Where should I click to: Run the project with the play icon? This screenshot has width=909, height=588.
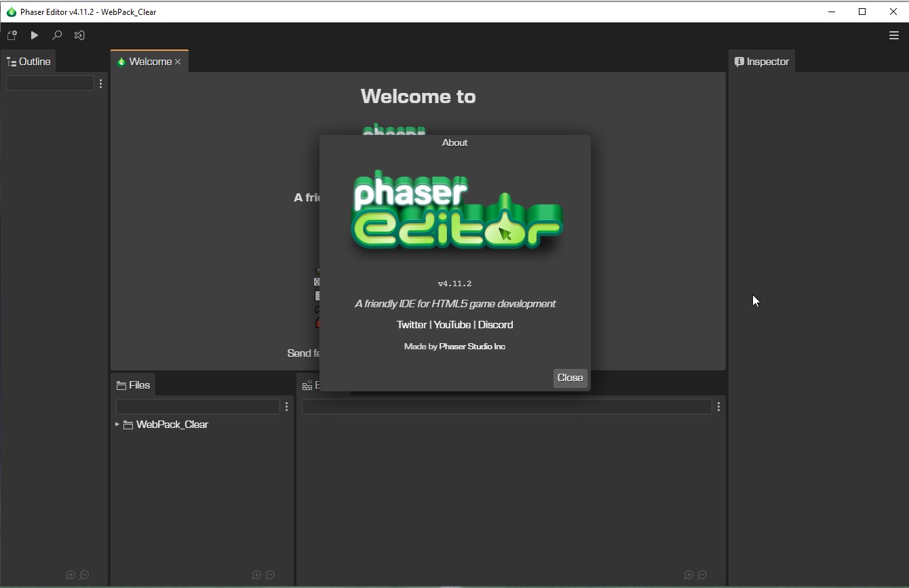[34, 35]
